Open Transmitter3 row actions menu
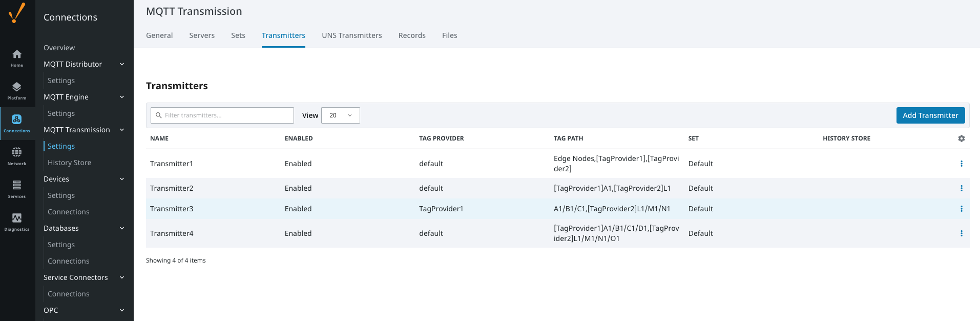The height and width of the screenshot is (321, 980). [x=961, y=209]
